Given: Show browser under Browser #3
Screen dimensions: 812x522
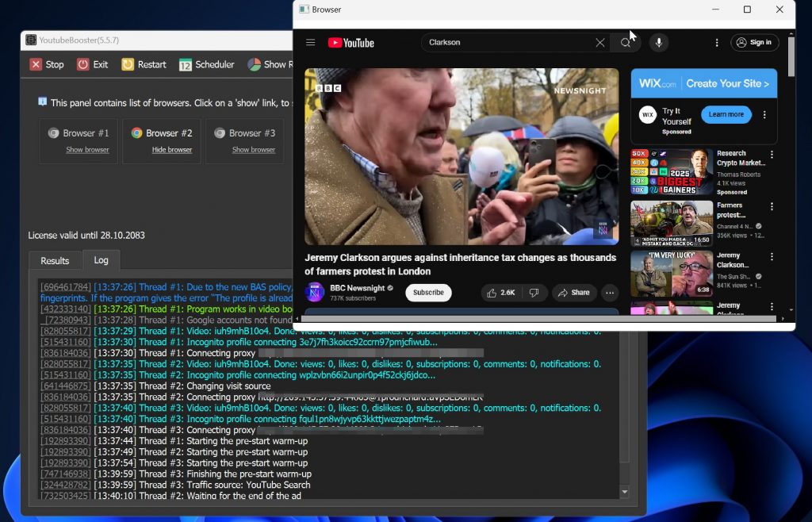Looking at the screenshot, I should click(254, 150).
